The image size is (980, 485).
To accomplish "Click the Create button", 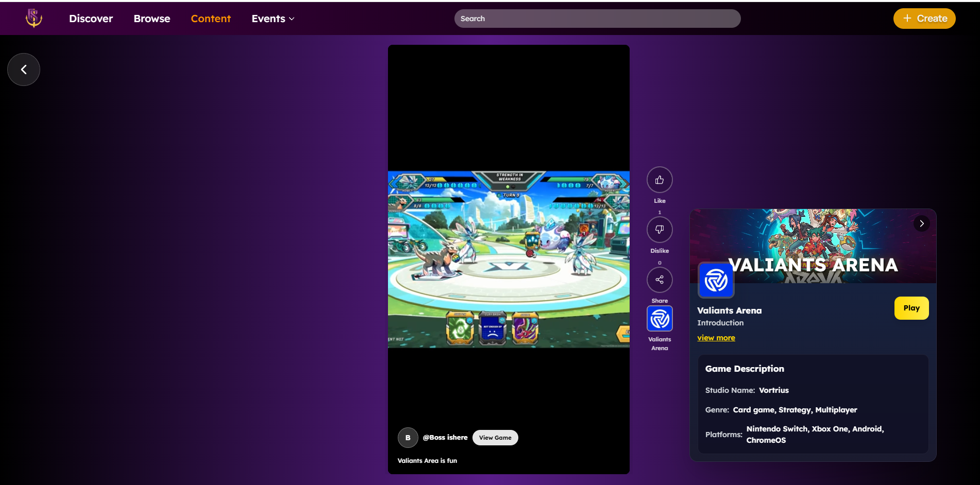I will [924, 19].
